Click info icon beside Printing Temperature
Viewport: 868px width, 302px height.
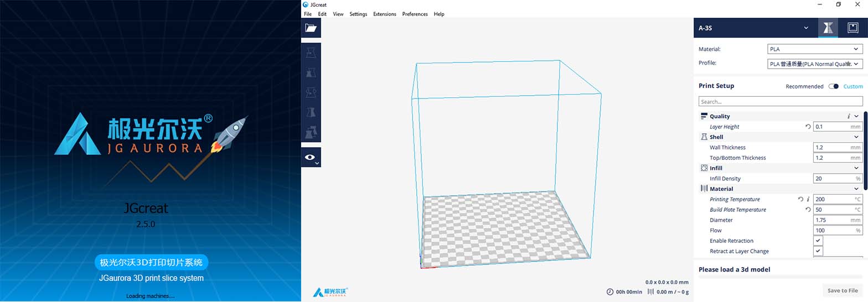[x=808, y=199]
